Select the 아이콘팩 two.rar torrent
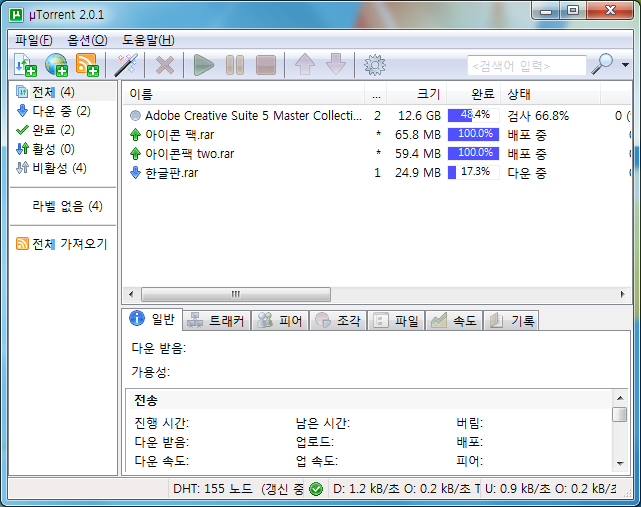This screenshot has height=507, width=641. pyautogui.click(x=377, y=154)
